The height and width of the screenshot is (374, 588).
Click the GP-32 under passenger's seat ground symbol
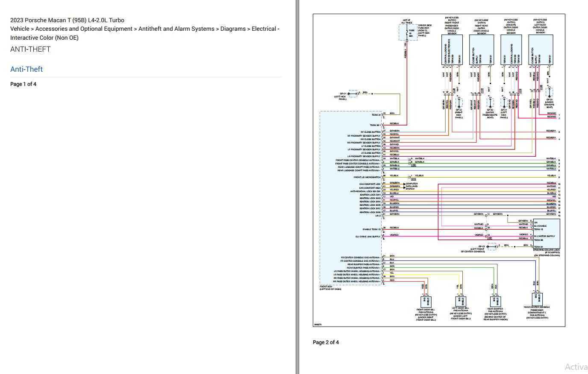point(490,103)
